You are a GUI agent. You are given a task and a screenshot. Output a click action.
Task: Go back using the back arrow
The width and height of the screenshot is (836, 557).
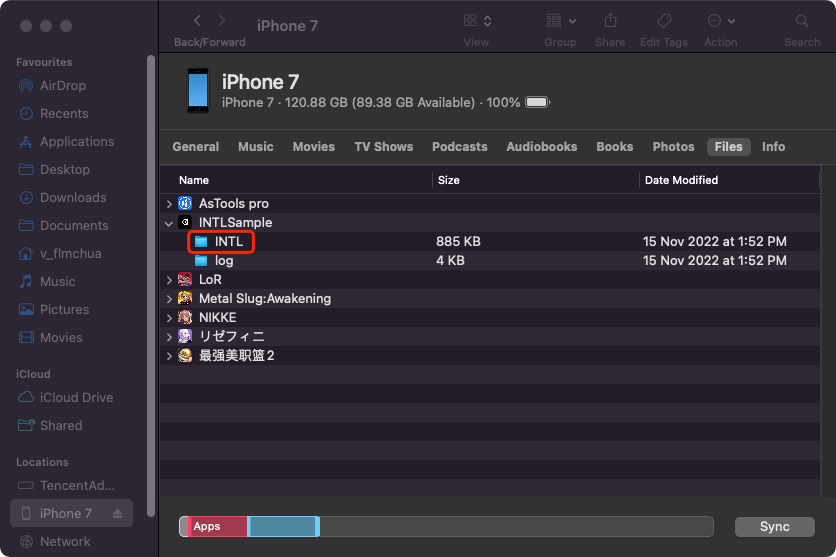pyautogui.click(x=197, y=21)
